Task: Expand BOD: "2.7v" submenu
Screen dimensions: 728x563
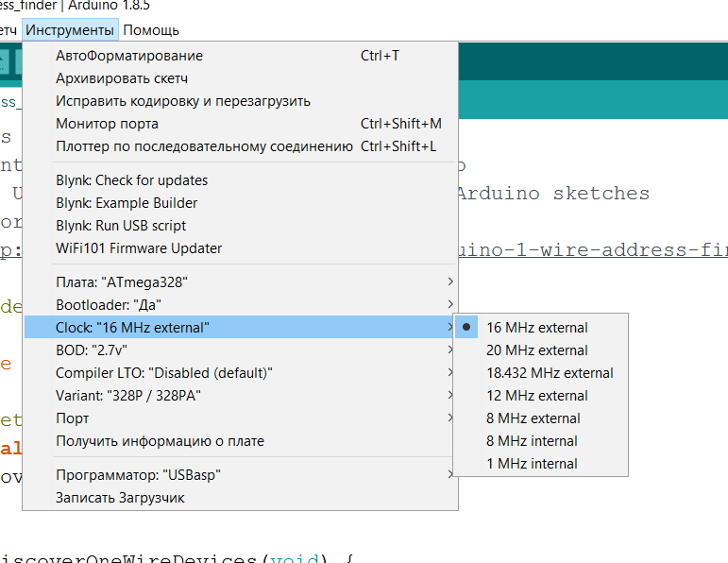Action: [x=240, y=350]
